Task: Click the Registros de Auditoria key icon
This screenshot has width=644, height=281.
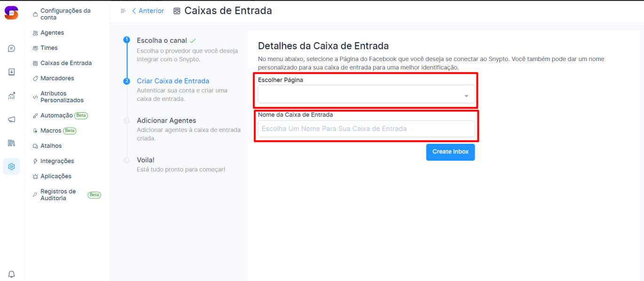Action: click(35, 195)
